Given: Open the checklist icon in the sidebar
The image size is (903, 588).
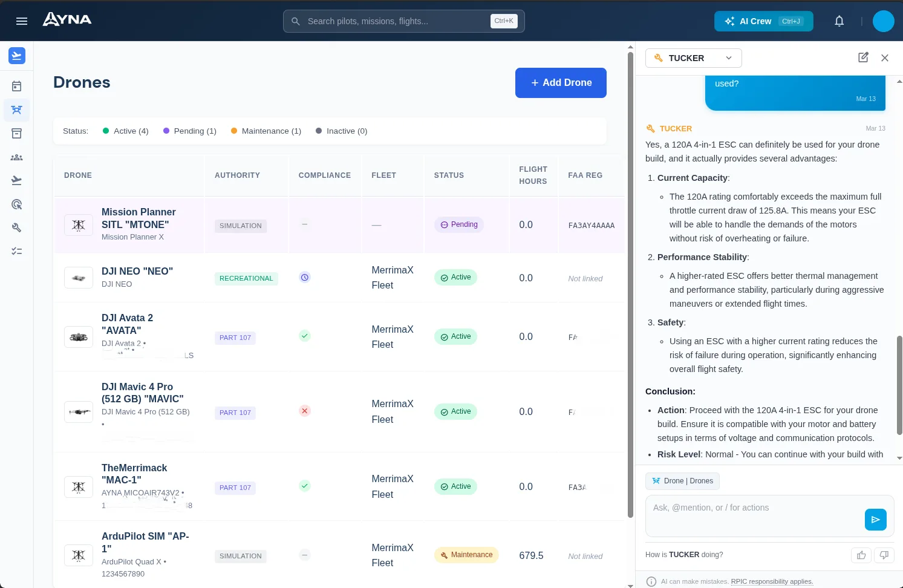Looking at the screenshot, I should (17, 251).
